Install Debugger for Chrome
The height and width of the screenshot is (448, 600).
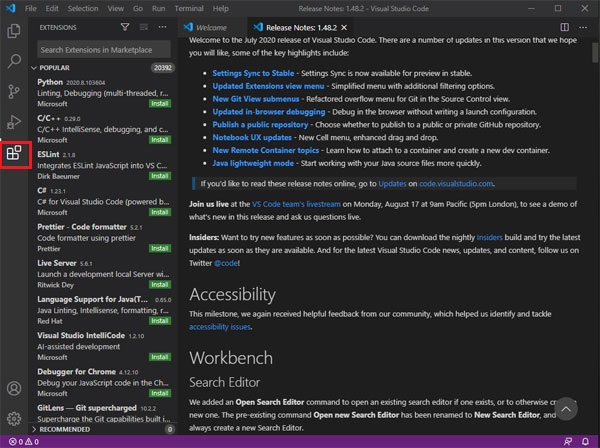pyautogui.click(x=160, y=393)
